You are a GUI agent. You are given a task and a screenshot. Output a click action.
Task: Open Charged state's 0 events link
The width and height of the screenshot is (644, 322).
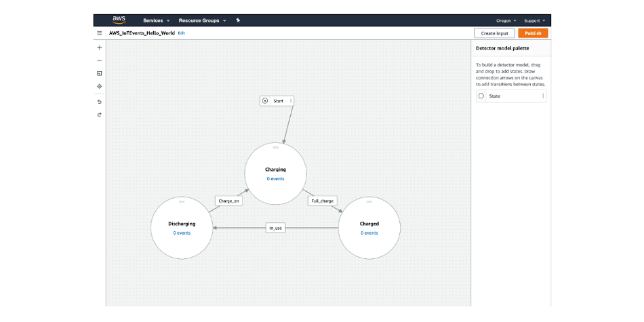click(369, 233)
